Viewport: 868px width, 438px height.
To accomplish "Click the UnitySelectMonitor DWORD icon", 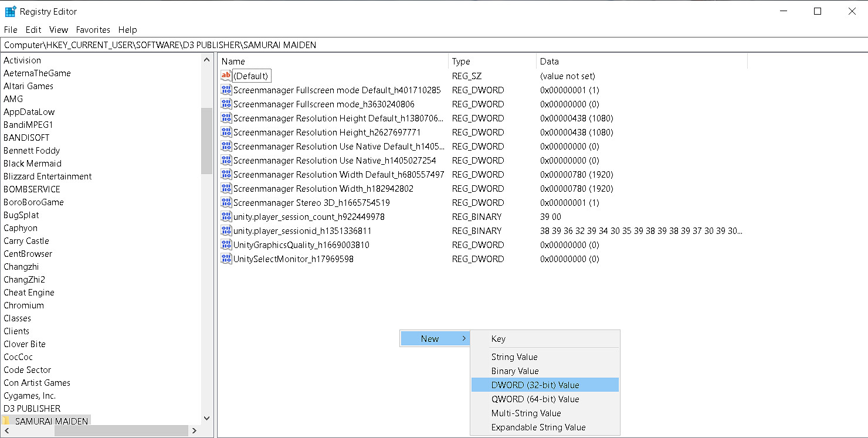I will coord(226,259).
